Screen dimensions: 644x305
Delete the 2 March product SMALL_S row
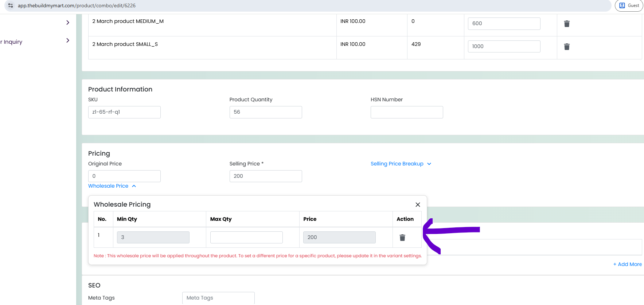coord(567,47)
